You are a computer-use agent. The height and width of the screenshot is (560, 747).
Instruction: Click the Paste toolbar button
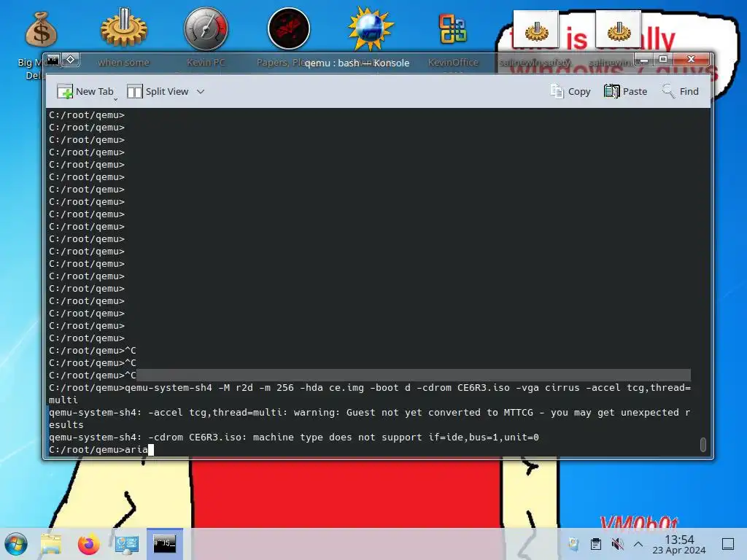625,91
